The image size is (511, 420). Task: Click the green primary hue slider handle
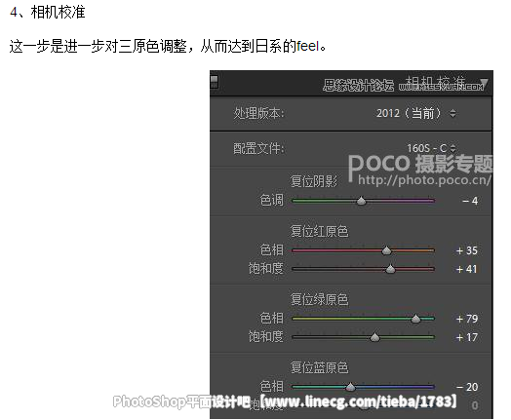pos(415,319)
